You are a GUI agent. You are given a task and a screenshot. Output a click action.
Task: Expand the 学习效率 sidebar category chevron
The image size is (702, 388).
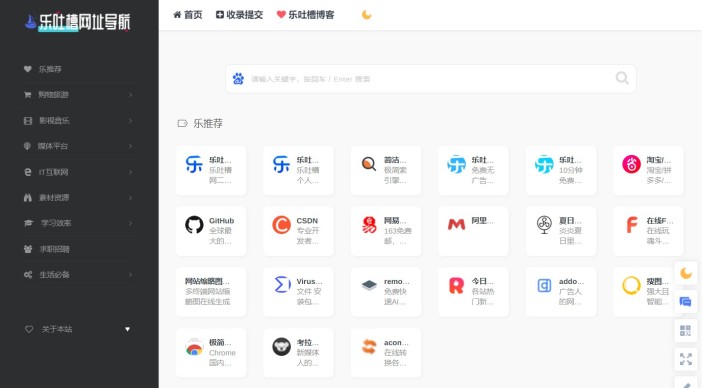(x=130, y=223)
